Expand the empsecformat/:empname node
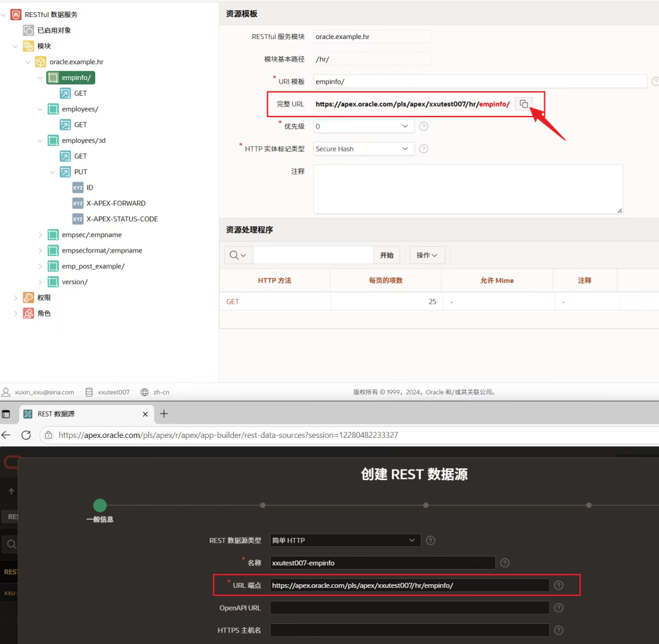Viewport: 659px width, 644px height. (x=40, y=251)
